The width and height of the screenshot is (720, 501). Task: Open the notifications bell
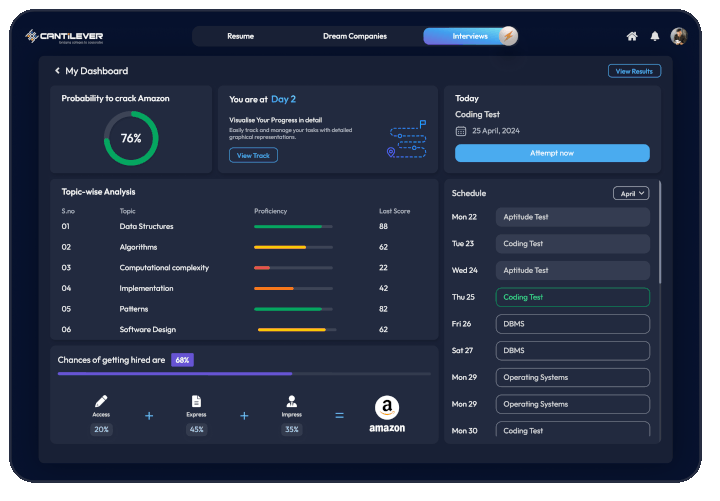655,36
